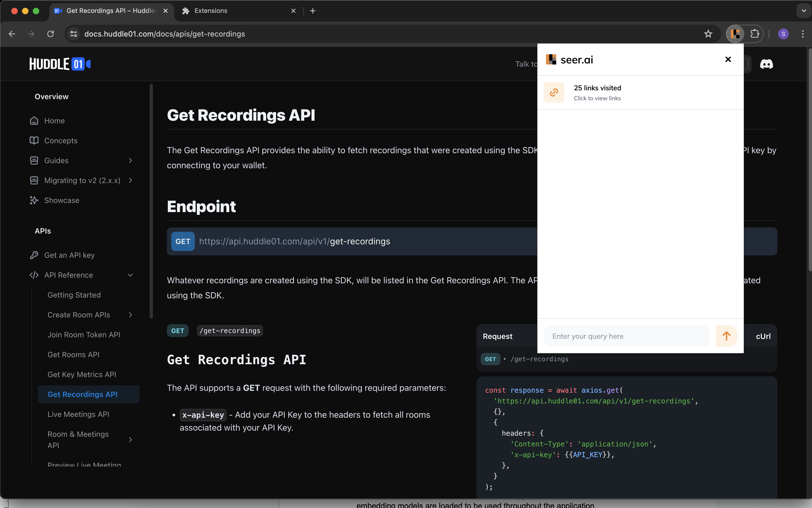
Task: Click the browser forward arrow
Action: pyautogui.click(x=31, y=34)
